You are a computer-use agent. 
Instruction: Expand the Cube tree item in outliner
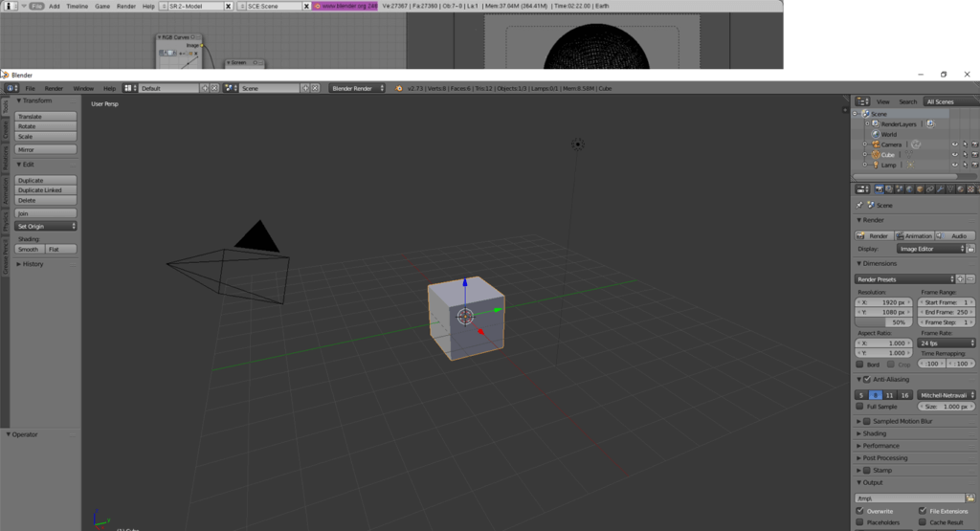pyautogui.click(x=865, y=154)
